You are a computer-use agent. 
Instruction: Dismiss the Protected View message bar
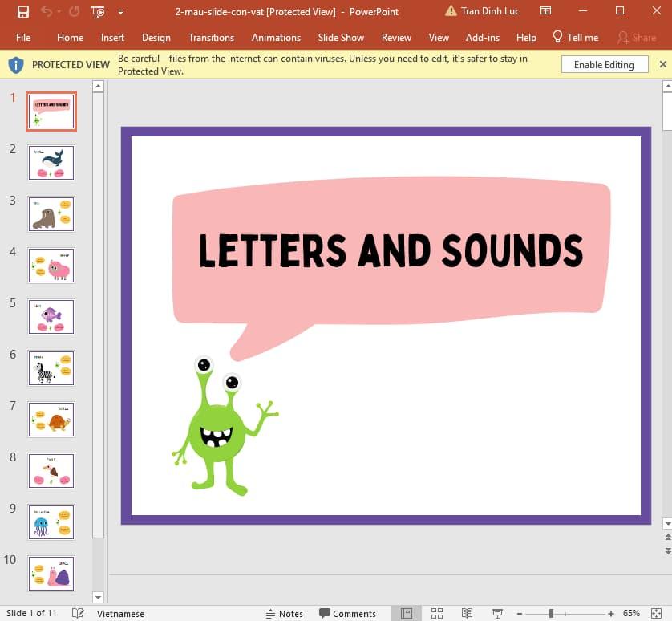[662, 65]
